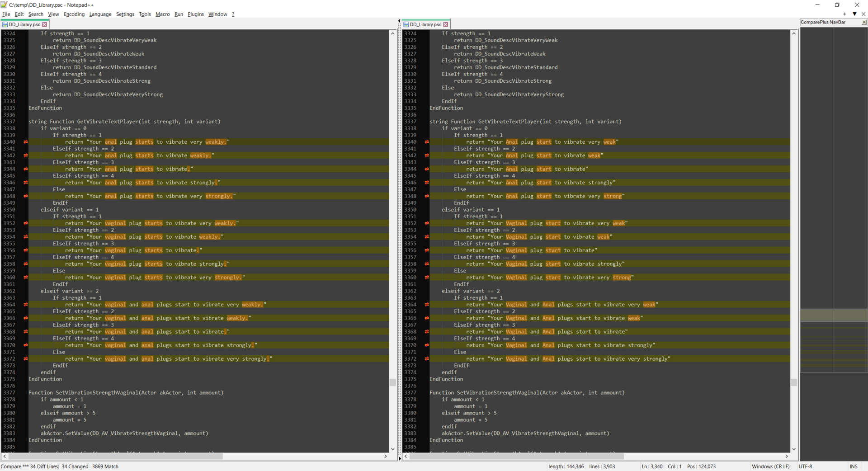868x471 pixels.
Task: Click the 'Compare *** 34 Diff Lines' status text
Action: pyautogui.click(x=59, y=466)
